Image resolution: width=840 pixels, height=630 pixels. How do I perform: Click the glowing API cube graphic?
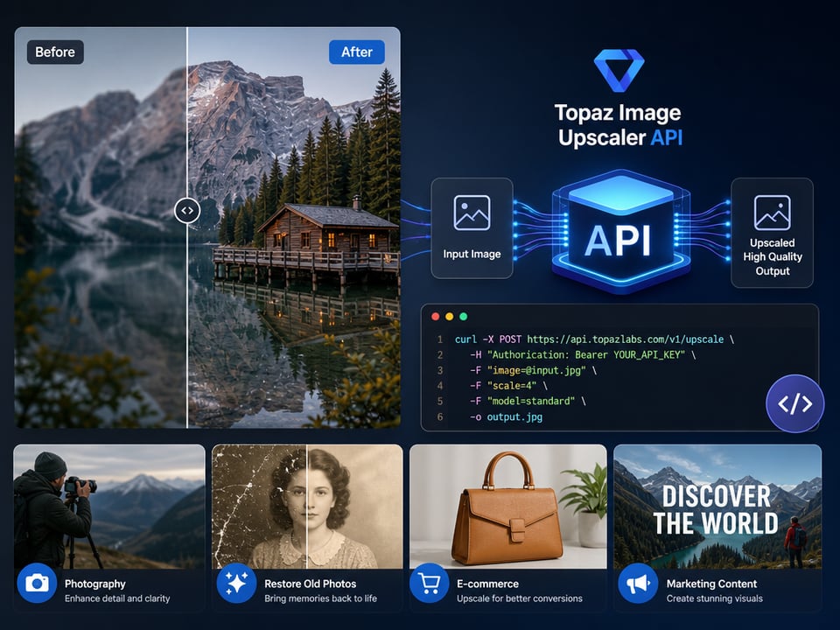point(620,232)
